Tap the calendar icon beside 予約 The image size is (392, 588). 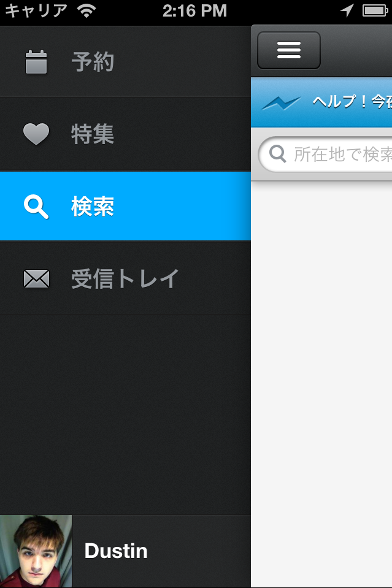pos(36,62)
